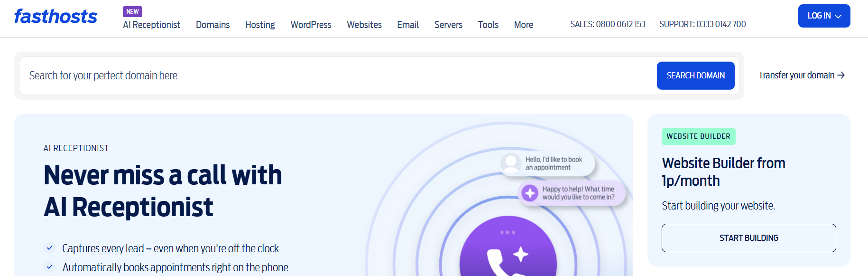Click 'Automatically books appointments' bullet text
This screenshot has height=276, width=868.
pos(175,267)
